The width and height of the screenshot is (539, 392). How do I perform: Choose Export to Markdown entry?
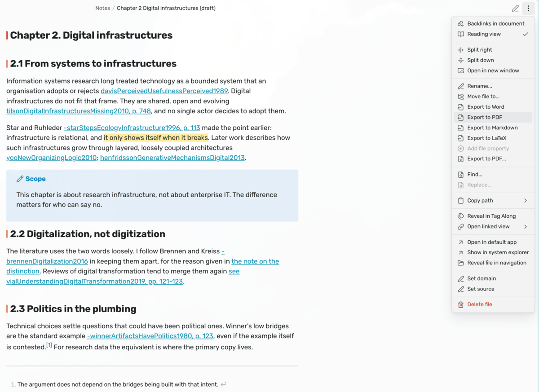493,128
